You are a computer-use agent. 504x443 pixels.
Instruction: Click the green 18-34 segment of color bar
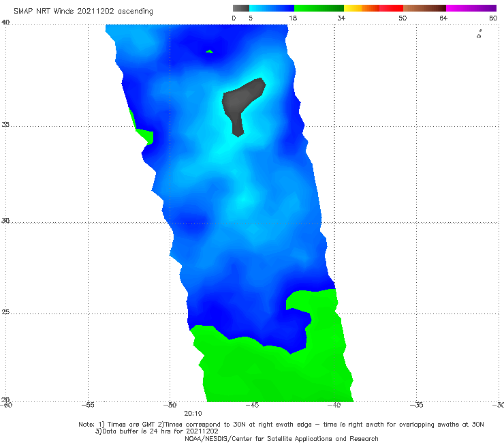click(319, 8)
